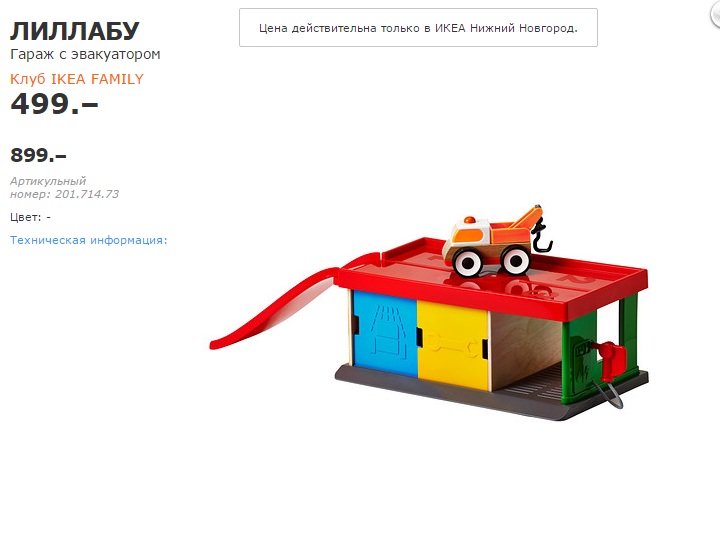
Task: Select the ЛИЛЛАБУ product title
Action: [74, 31]
